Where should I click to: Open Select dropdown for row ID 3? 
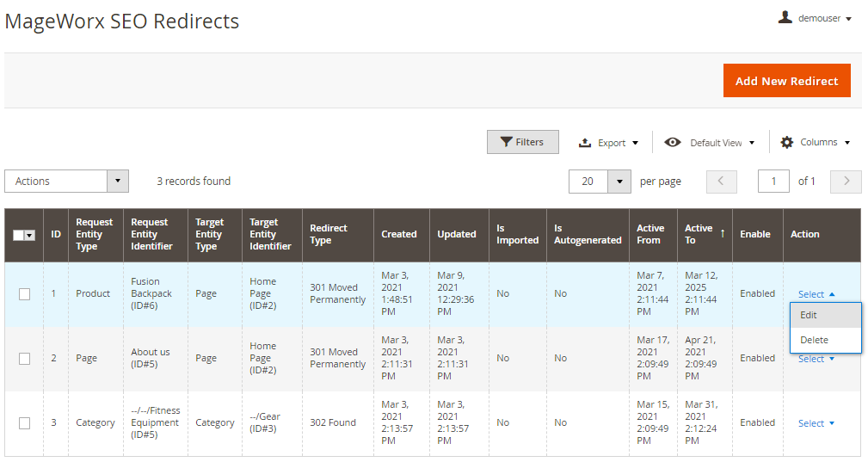816,423
